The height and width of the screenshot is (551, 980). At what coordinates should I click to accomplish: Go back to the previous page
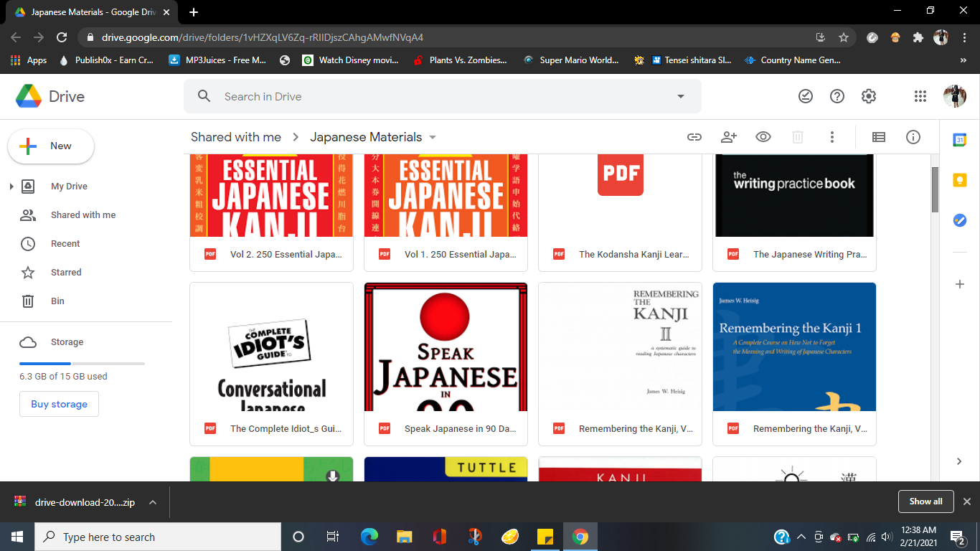[x=16, y=37]
